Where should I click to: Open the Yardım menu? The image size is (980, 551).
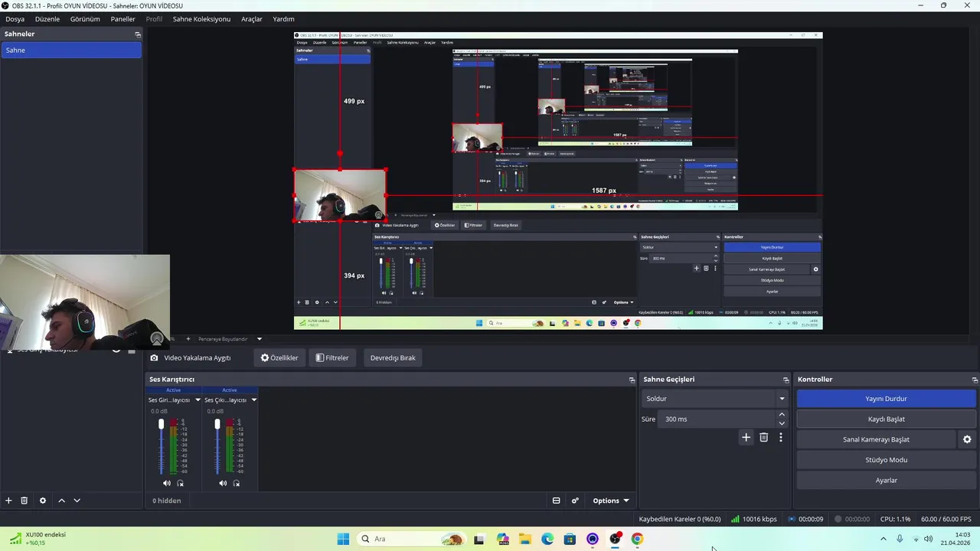[x=283, y=19]
